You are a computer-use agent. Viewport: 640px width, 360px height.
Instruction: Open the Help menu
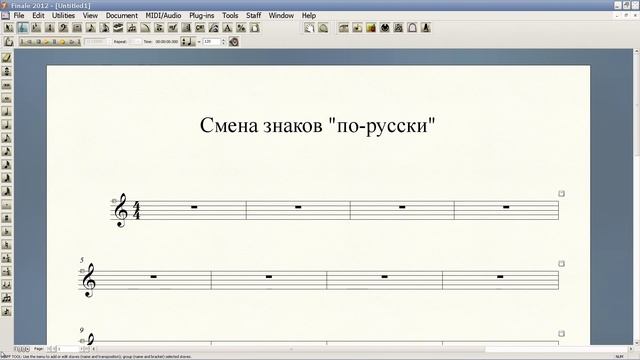[x=309, y=16]
